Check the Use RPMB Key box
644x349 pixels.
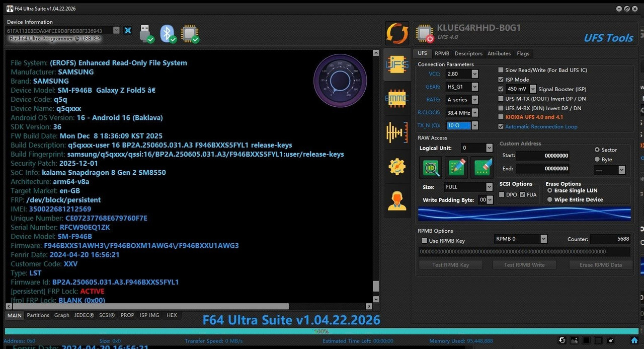pos(424,241)
